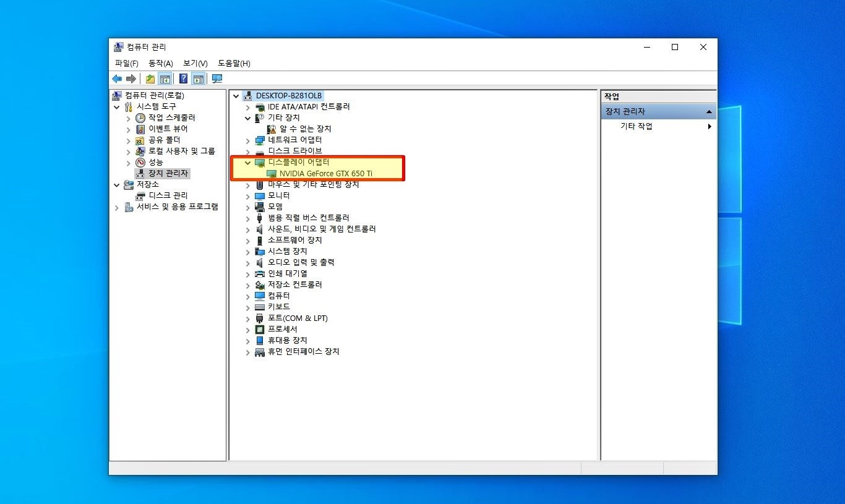Collapse the 시스템 도구 node
This screenshot has height=504, width=845.
117,107
